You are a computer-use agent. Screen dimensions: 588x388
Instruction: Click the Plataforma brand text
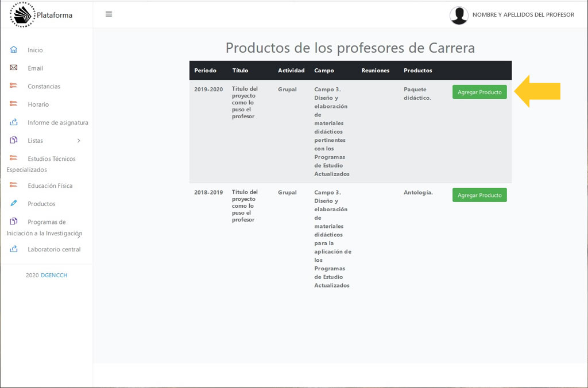[x=55, y=15]
